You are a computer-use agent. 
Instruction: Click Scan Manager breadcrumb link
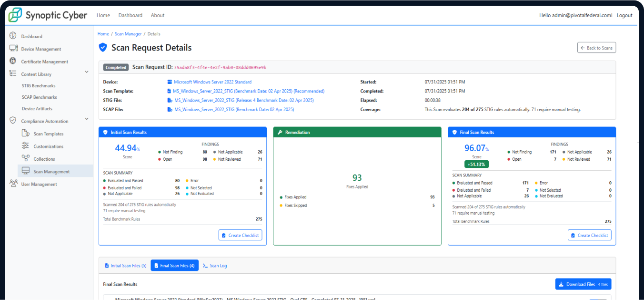point(128,34)
